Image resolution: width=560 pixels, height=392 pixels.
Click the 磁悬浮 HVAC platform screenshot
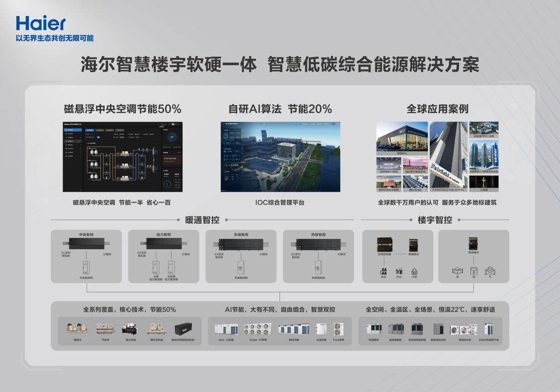pos(123,157)
